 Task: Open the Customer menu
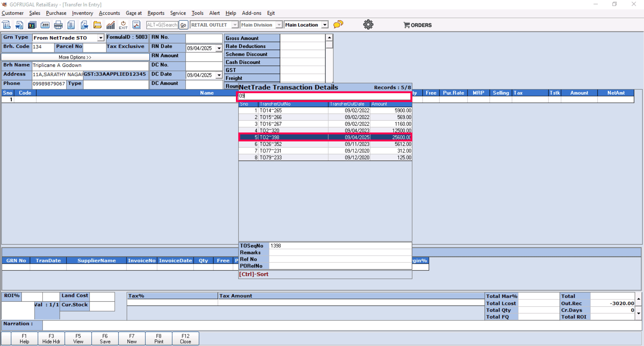tap(13, 13)
